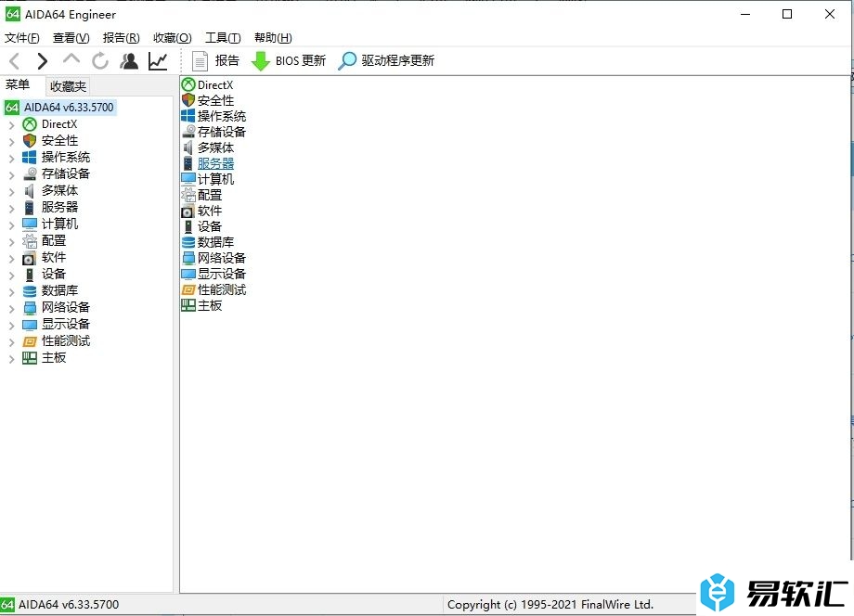This screenshot has height=616, width=854.
Task: Click the 报告 toolbar button
Action: tap(215, 61)
